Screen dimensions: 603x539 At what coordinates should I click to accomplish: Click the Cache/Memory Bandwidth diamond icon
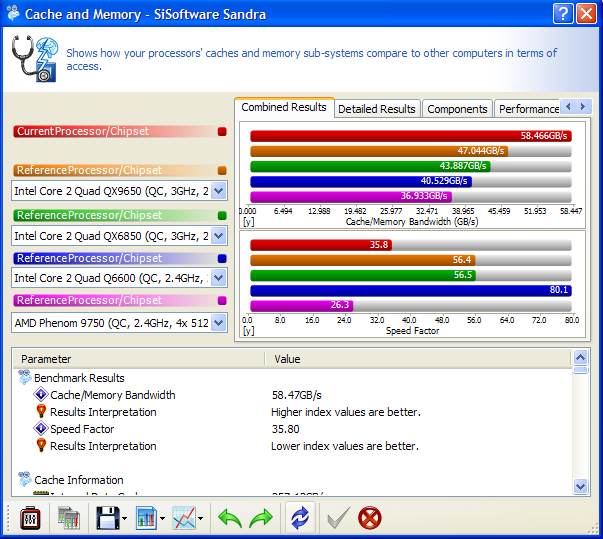click(x=40, y=394)
